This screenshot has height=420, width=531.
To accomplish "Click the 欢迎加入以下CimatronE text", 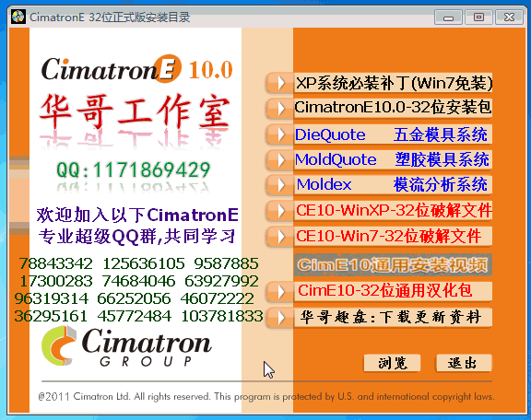I will click(x=137, y=215).
